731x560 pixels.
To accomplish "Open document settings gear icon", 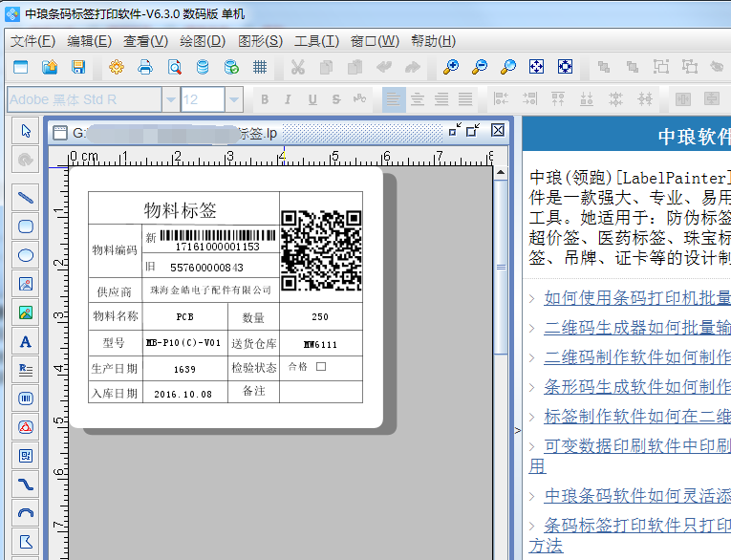I will (x=117, y=67).
